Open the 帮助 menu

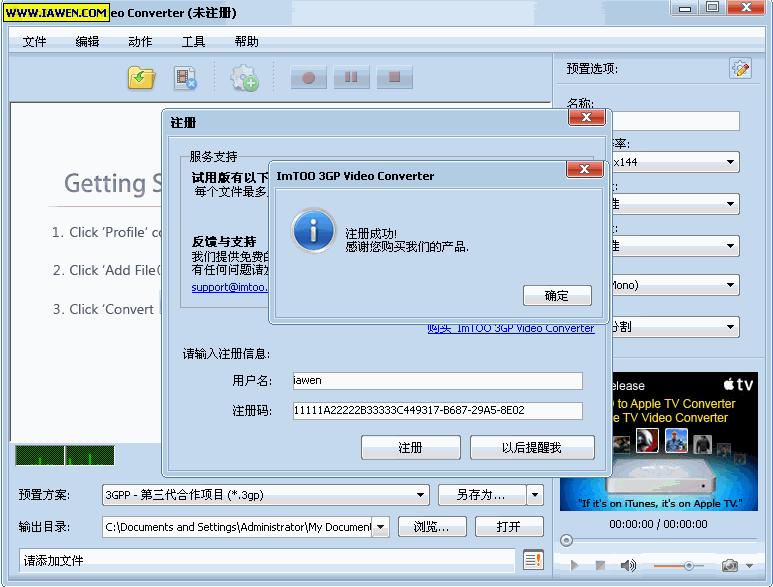tap(246, 42)
